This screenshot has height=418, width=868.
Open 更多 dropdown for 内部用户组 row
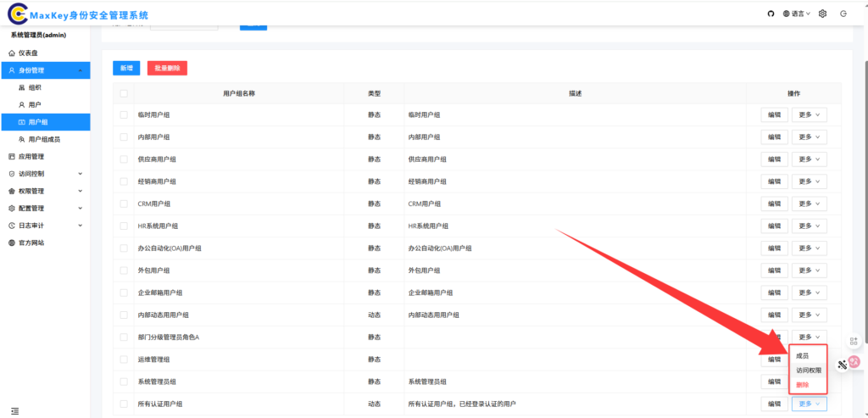pyautogui.click(x=810, y=137)
